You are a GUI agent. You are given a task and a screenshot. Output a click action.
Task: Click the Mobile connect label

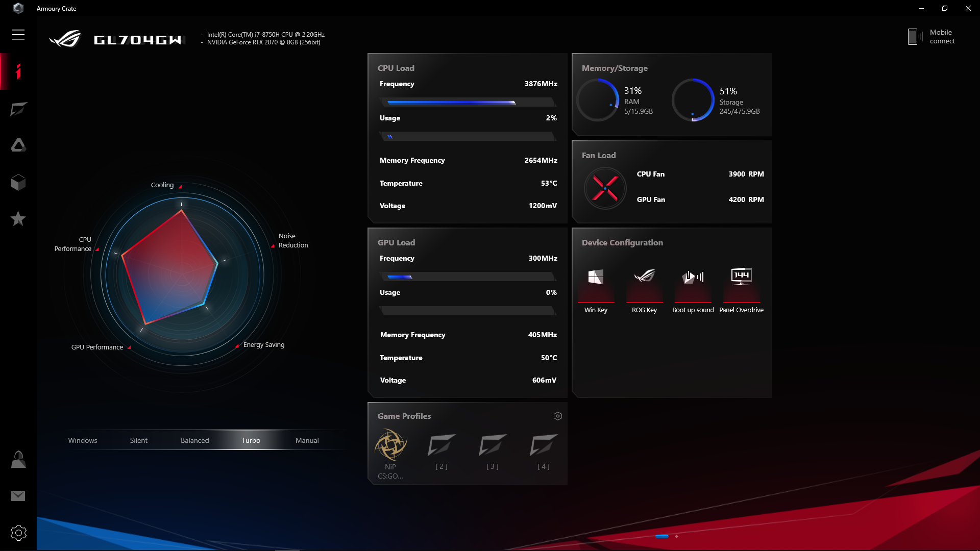tap(942, 37)
